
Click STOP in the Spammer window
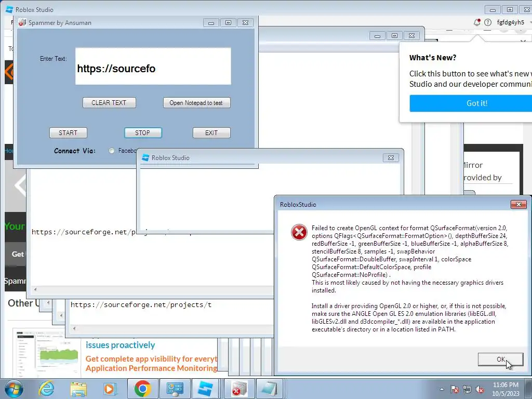143,132
